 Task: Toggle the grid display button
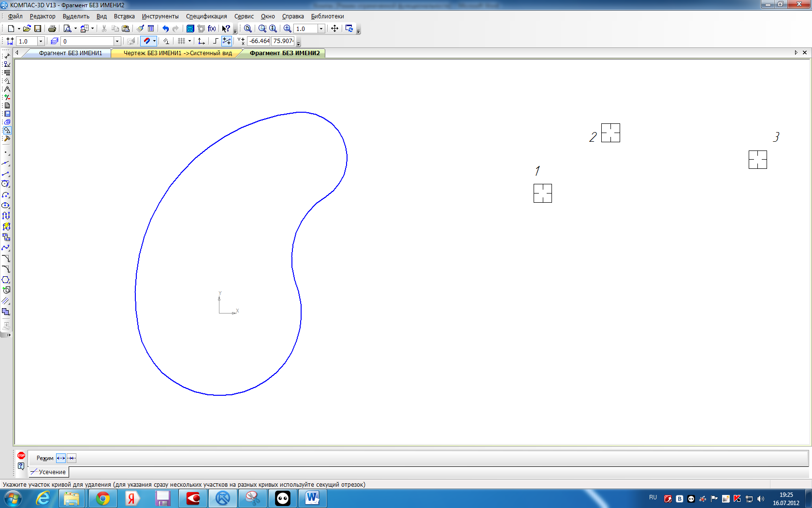pyautogui.click(x=181, y=41)
